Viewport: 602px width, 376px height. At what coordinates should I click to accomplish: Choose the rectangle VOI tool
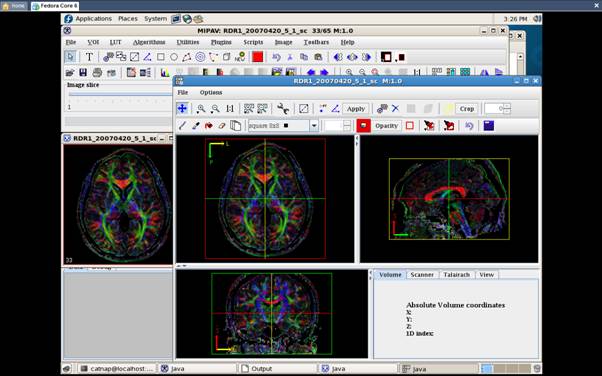coord(161,57)
